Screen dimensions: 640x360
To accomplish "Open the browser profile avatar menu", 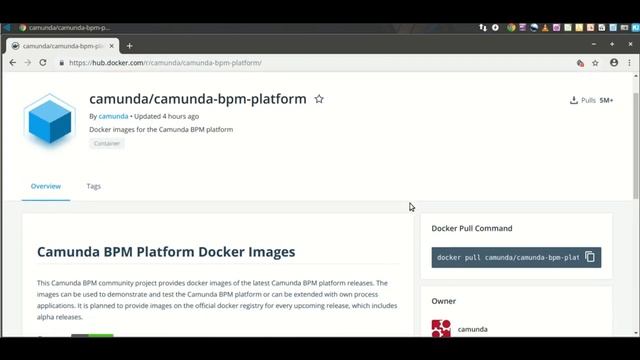I will tap(614, 63).
